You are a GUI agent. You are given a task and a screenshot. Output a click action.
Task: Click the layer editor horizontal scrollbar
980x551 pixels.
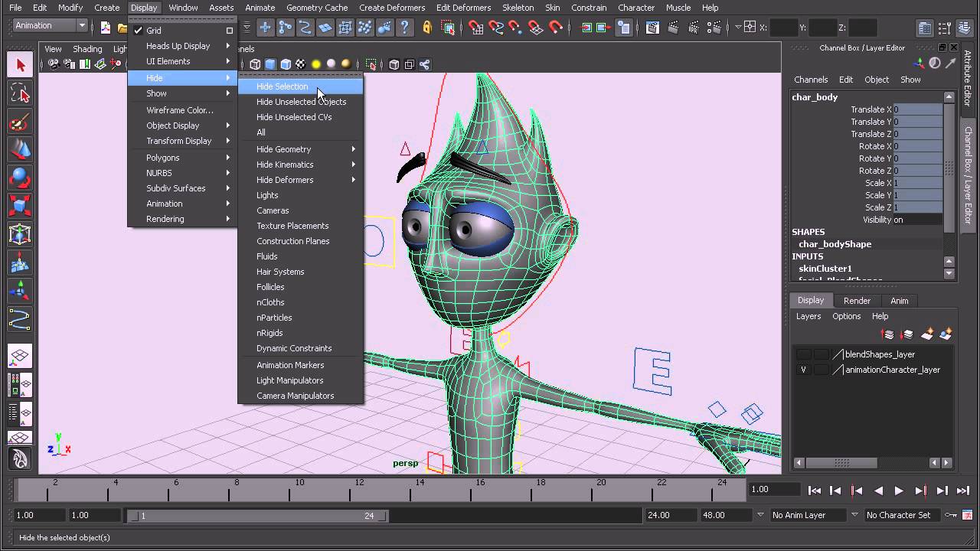pos(841,463)
